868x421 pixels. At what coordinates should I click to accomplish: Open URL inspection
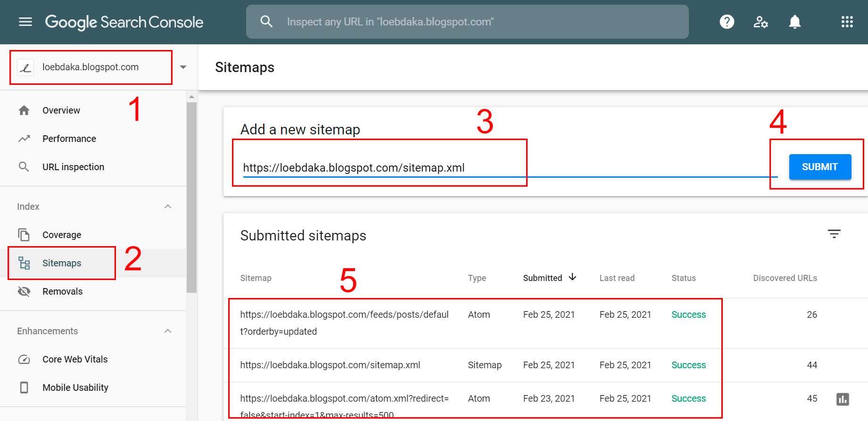(73, 167)
